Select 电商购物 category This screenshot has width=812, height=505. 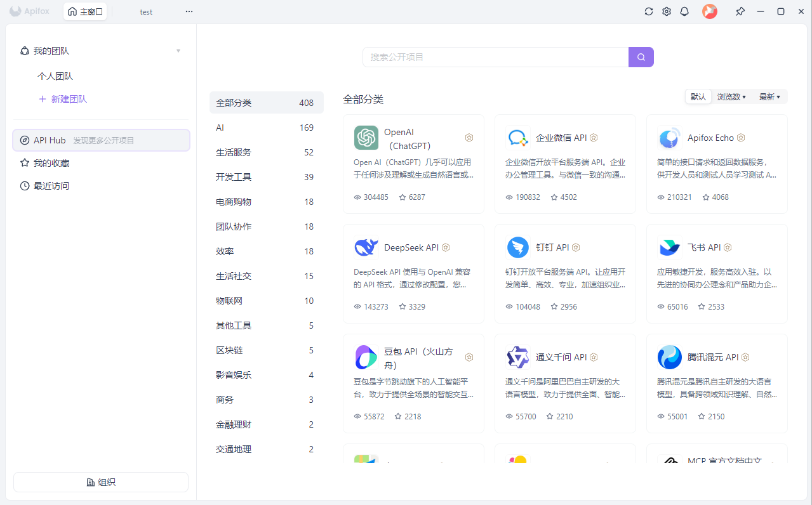(x=267, y=202)
